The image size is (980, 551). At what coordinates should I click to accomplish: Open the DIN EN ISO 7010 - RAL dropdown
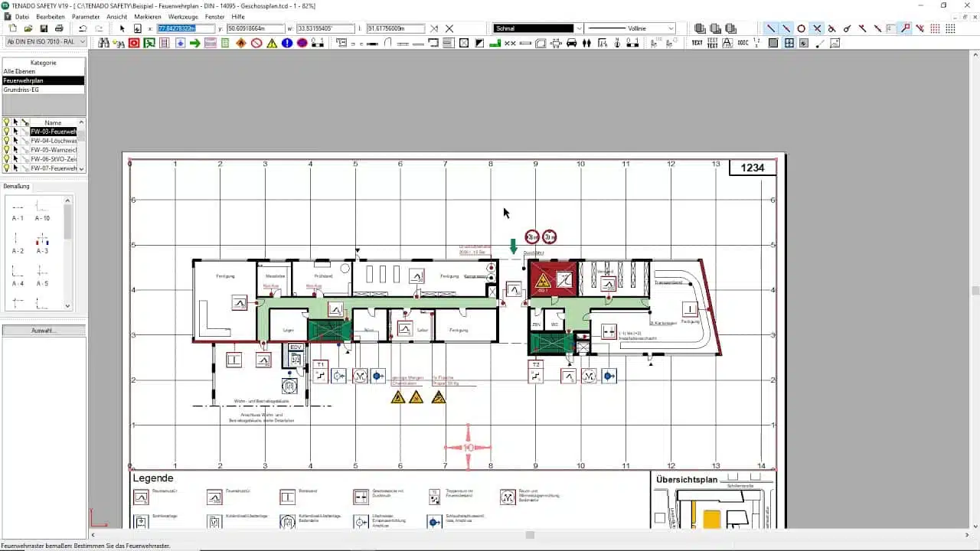coord(46,42)
